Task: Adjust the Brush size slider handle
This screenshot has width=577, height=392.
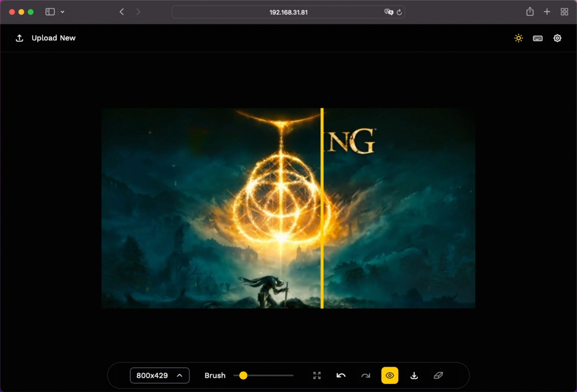Action: [243, 376]
